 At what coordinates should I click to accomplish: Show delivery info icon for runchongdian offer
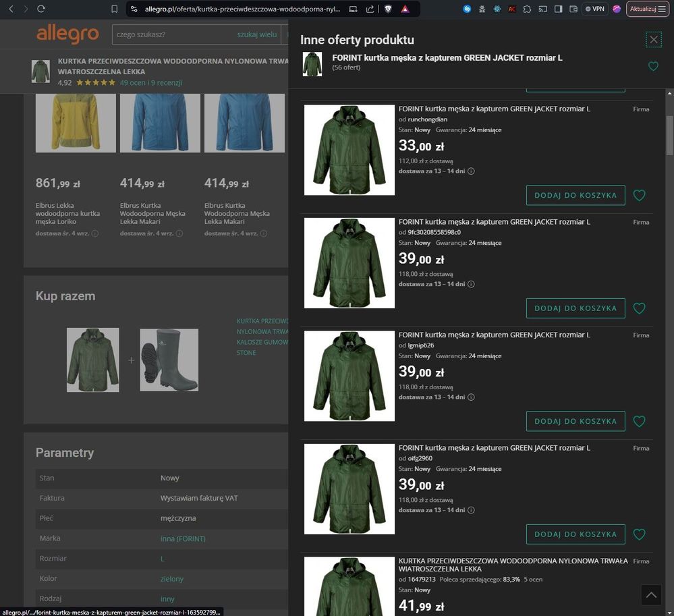coord(471,171)
